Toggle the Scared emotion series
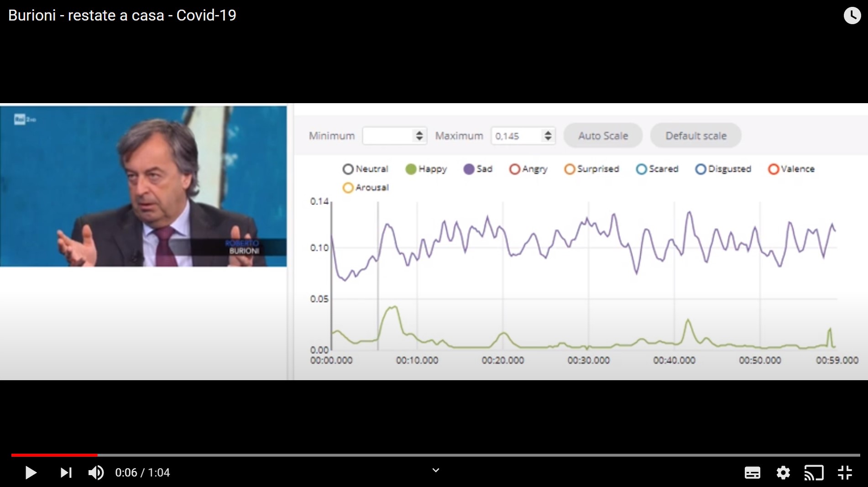This screenshot has width=868, height=487. pos(657,169)
